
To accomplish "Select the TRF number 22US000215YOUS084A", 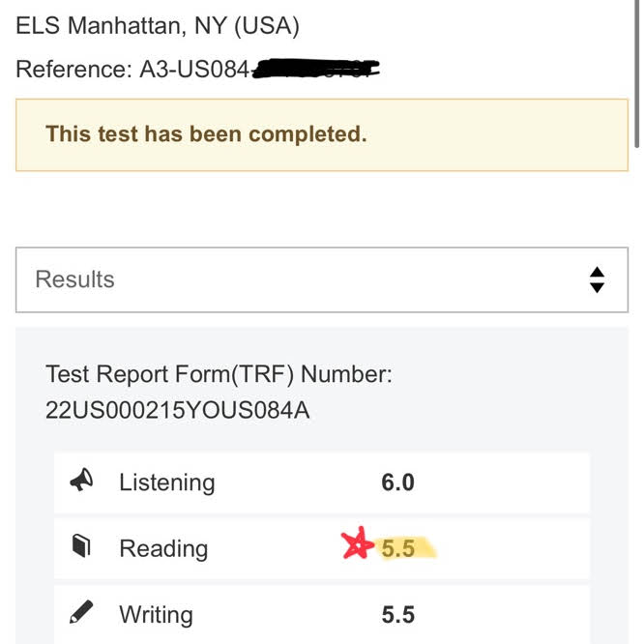I will [177, 409].
